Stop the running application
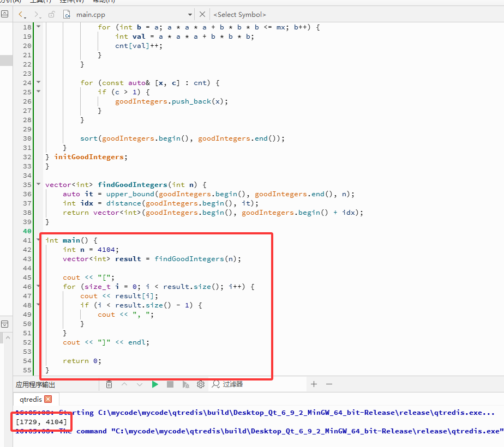Viewport: 504px width, 447px height. click(170, 384)
